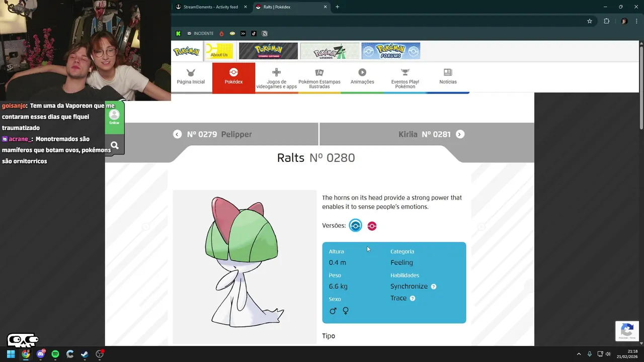Click the Ralts artwork image

[x=245, y=267]
